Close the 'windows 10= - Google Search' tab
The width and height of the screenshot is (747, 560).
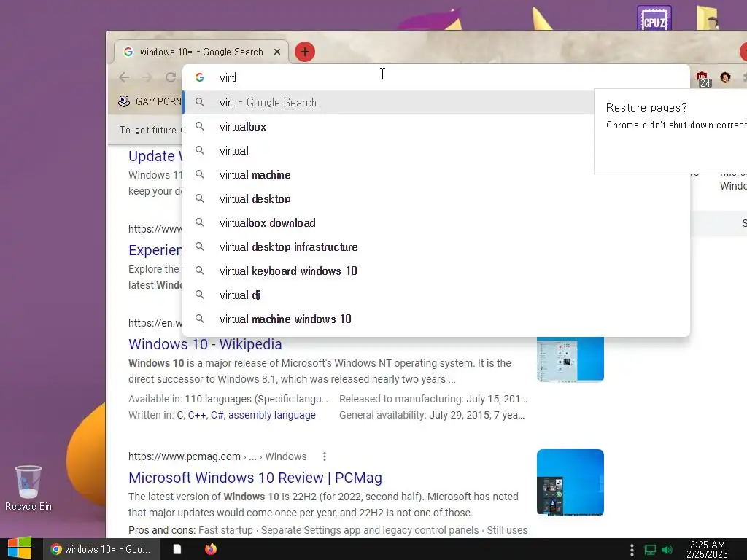(277, 52)
